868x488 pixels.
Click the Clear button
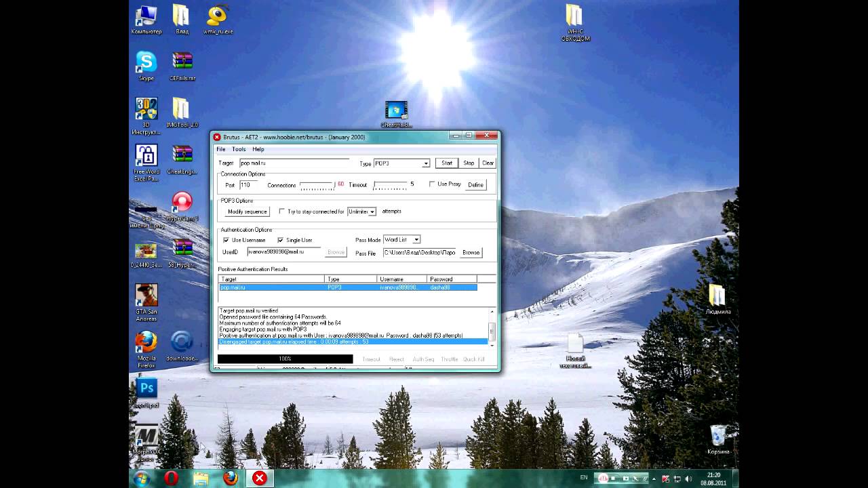[488, 163]
